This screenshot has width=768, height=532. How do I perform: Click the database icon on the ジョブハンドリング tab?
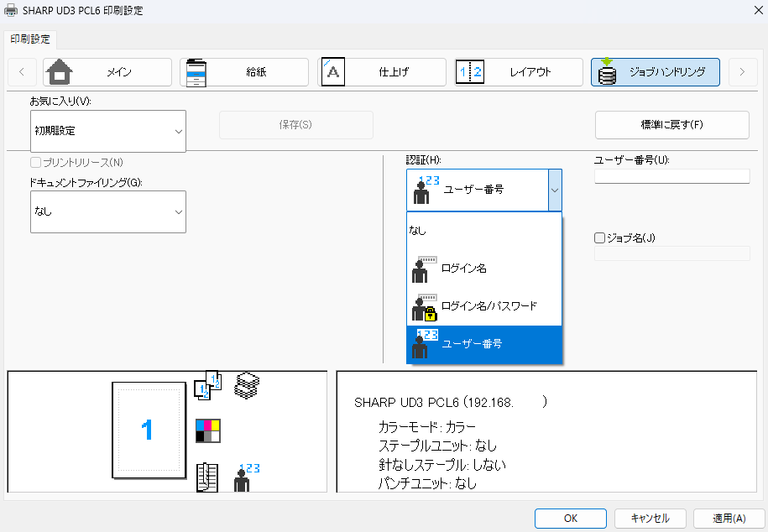pos(607,71)
